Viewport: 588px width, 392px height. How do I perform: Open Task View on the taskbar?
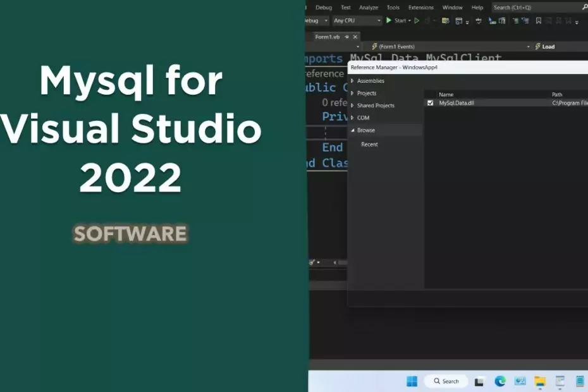click(479, 381)
